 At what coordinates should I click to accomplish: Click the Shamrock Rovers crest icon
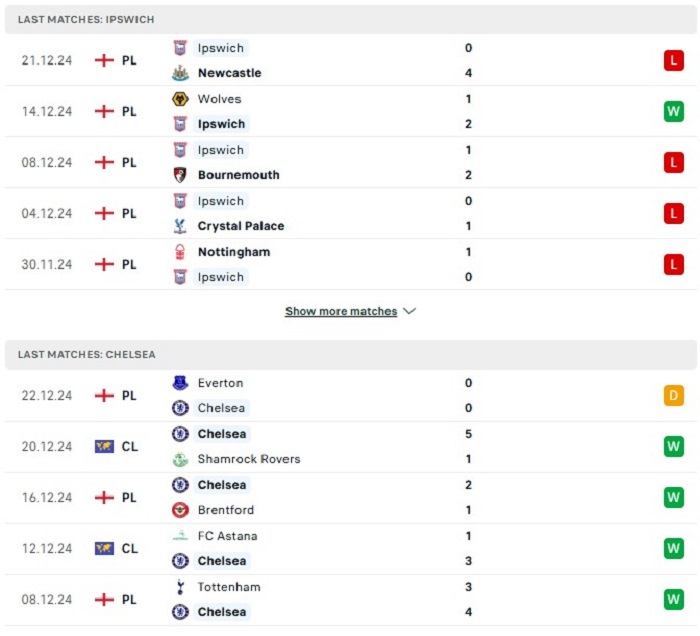(x=180, y=459)
